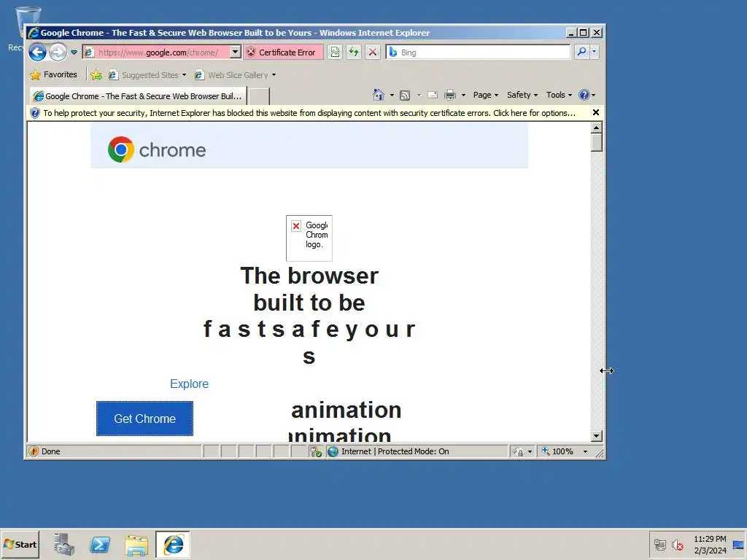Image resolution: width=747 pixels, height=560 pixels.
Task: Click the Windows Start button
Action: [x=20, y=544]
